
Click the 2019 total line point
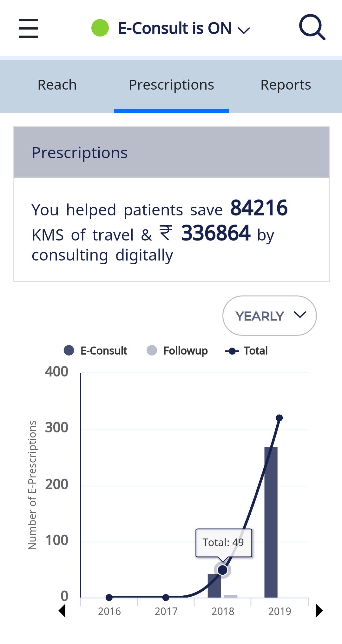(279, 418)
